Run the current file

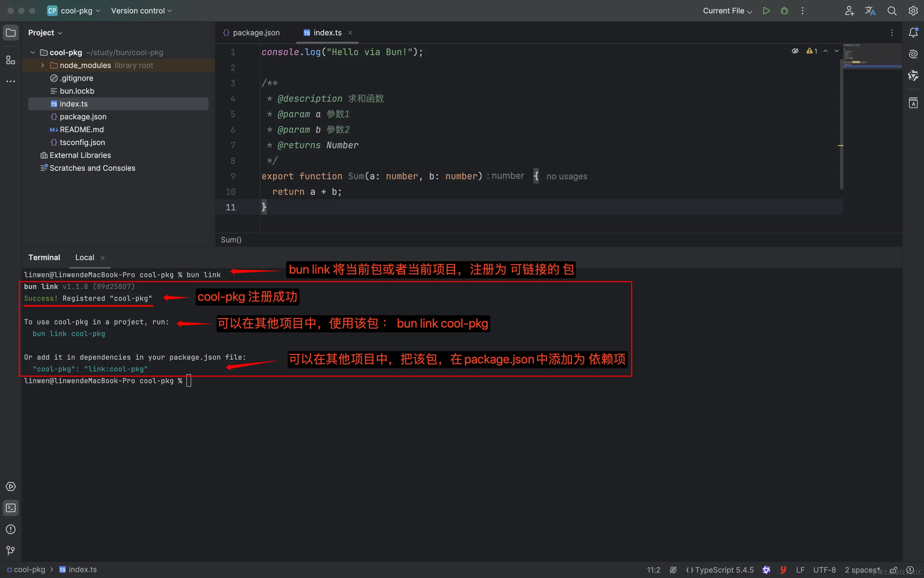click(766, 11)
